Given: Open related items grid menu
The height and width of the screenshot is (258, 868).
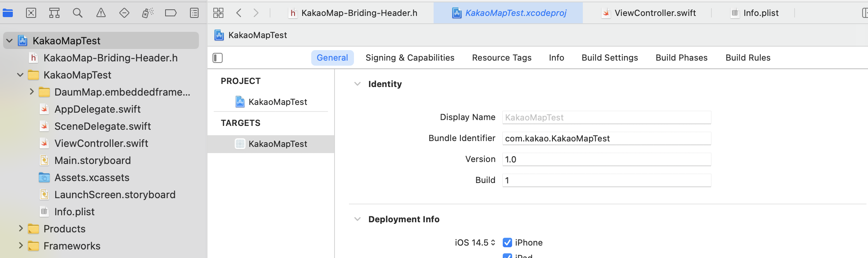Looking at the screenshot, I should tap(218, 13).
